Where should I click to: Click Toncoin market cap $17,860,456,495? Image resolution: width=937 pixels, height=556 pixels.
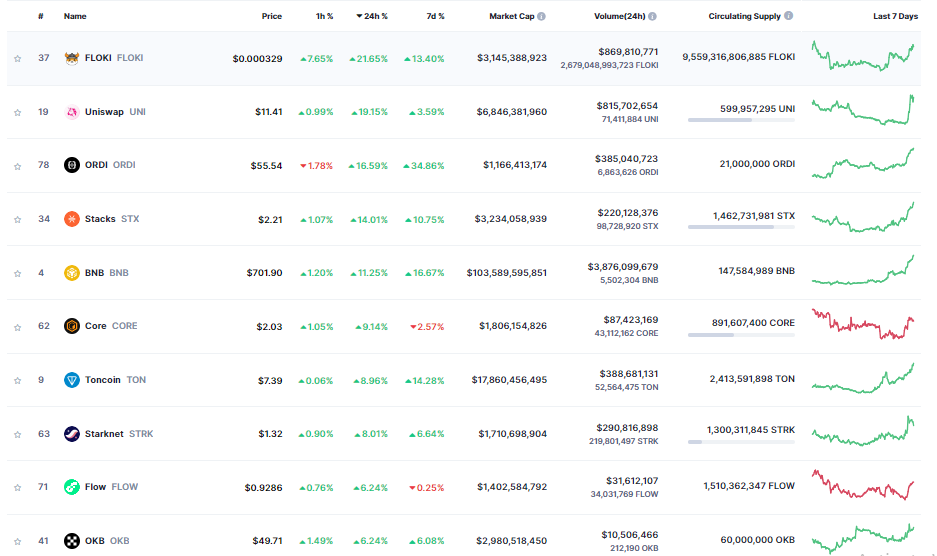[x=509, y=380]
